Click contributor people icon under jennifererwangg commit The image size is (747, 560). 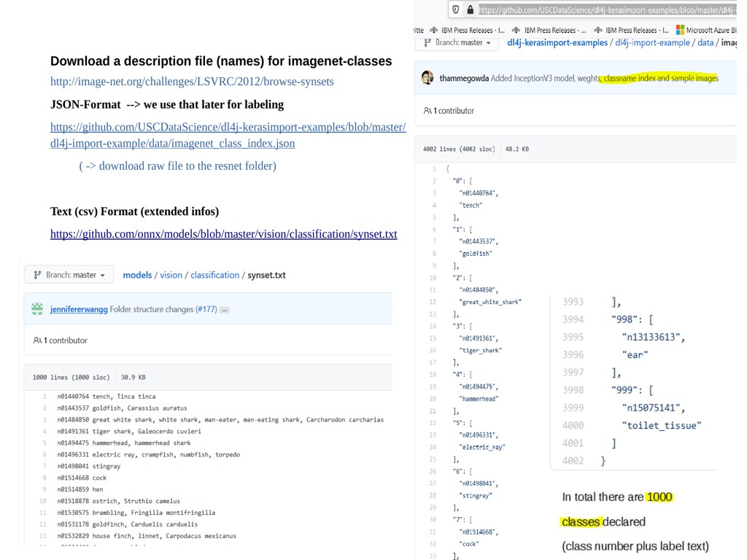[x=37, y=341]
